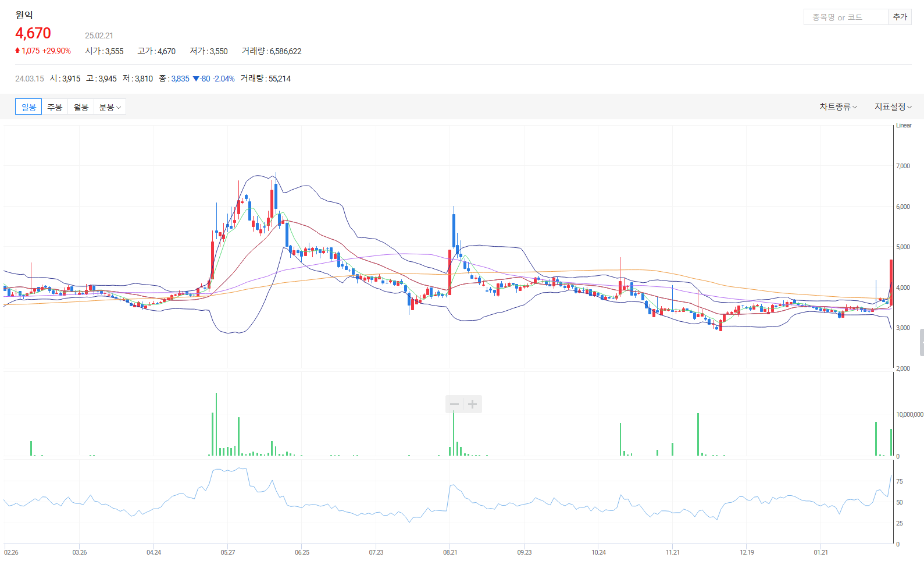Click the latest red candlestick at chart end
924x561 pixels.
point(891,282)
